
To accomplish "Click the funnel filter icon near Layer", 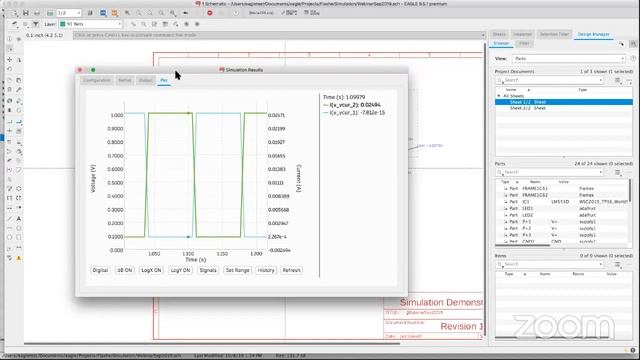I will pos(36,24).
